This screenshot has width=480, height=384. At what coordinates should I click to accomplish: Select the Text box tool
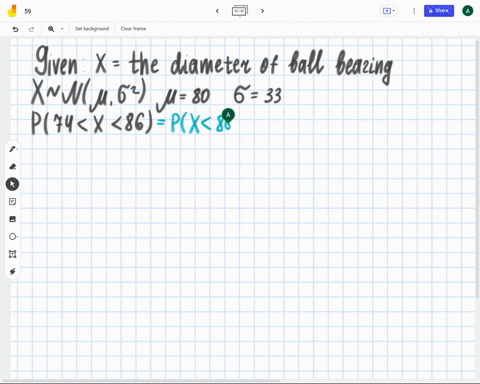point(13,254)
